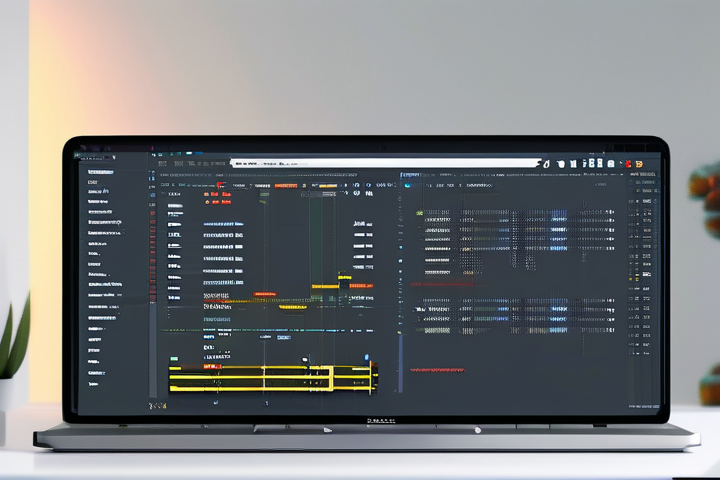Screen dimensions: 720x480
Task: Click the small icon at bottom-left of main panel
Action: coord(157,406)
